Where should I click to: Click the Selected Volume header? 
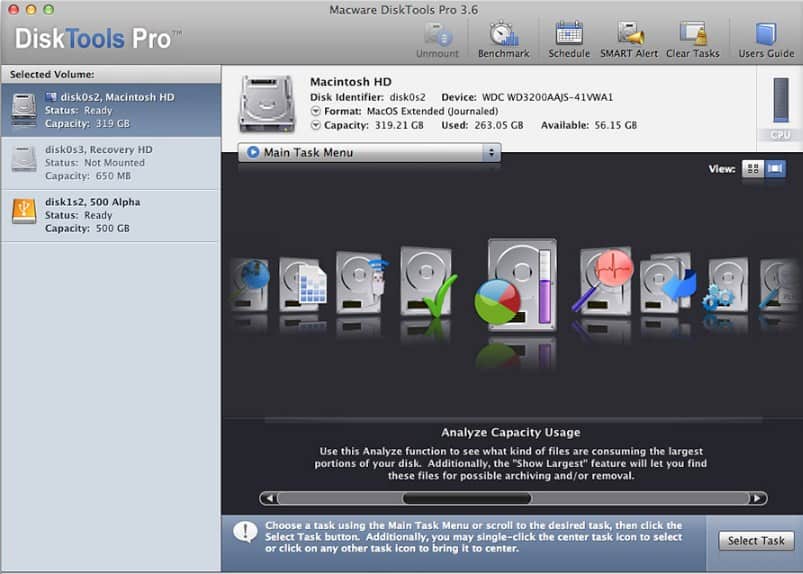point(52,74)
